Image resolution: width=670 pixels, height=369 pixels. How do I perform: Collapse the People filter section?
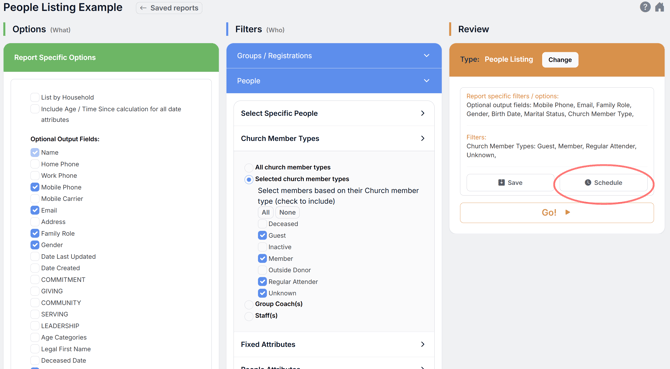(334, 81)
